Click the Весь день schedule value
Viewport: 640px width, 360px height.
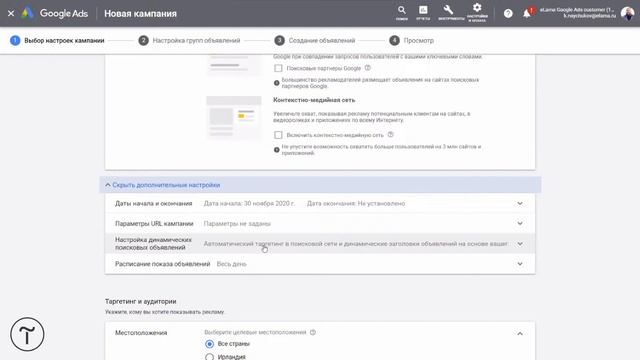[231, 264]
